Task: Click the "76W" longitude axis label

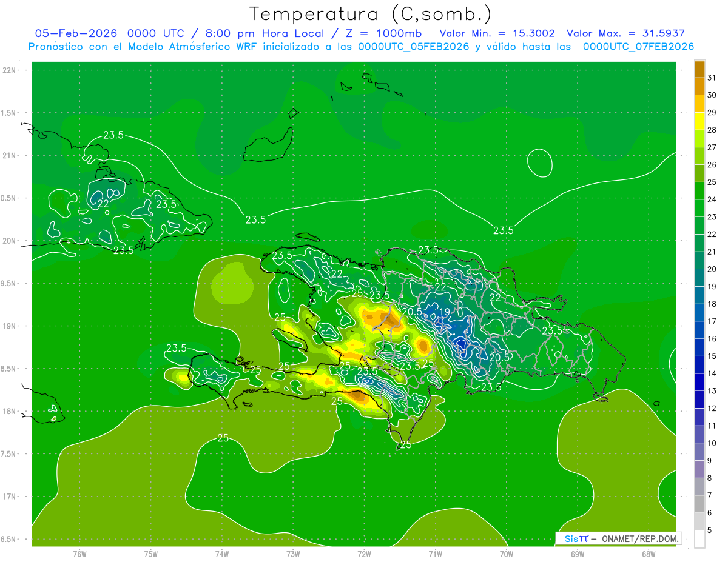Action: [79, 554]
